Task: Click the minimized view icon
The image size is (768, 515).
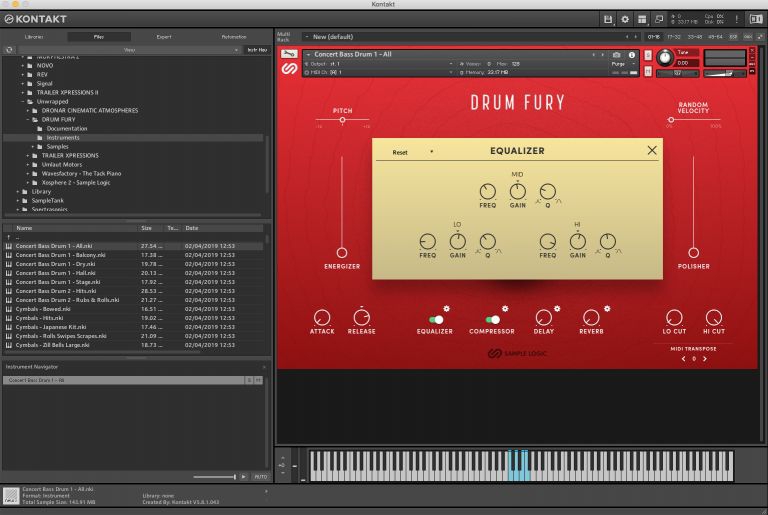Action: (x=659, y=19)
